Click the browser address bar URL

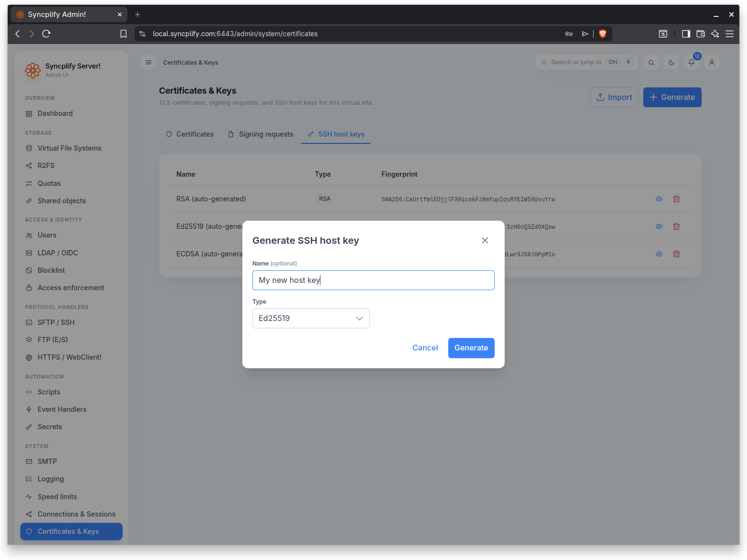pos(235,34)
